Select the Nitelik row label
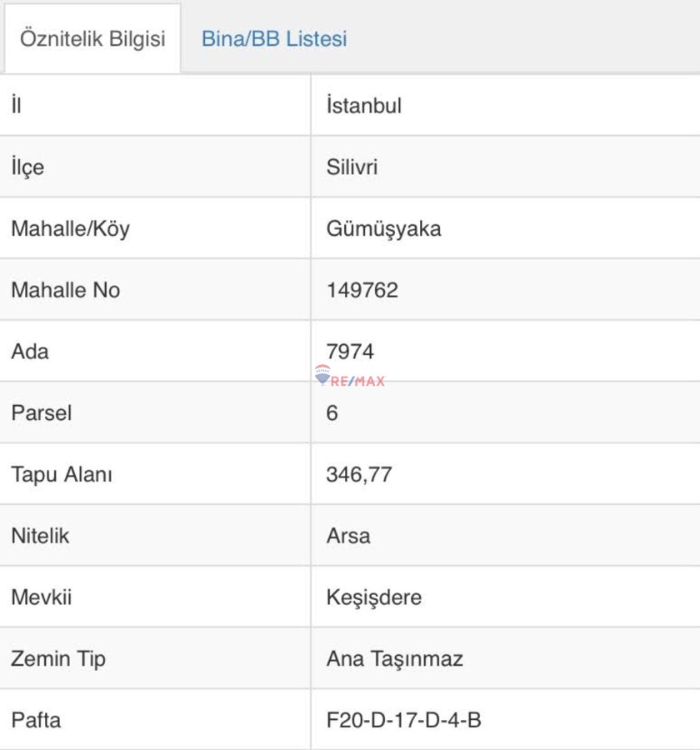Viewport: 700px width, 750px height. [x=40, y=536]
